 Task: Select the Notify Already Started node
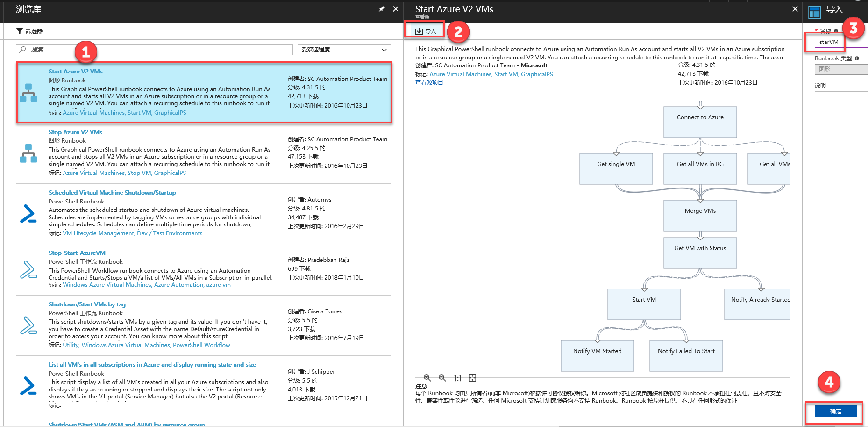tap(757, 304)
